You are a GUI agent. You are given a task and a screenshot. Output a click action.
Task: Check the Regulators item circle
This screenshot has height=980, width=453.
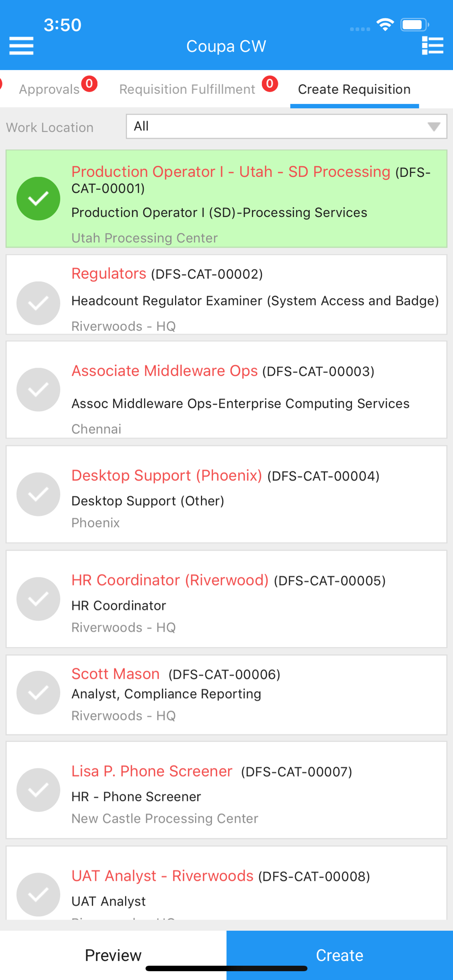pyautogui.click(x=38, y=303)
